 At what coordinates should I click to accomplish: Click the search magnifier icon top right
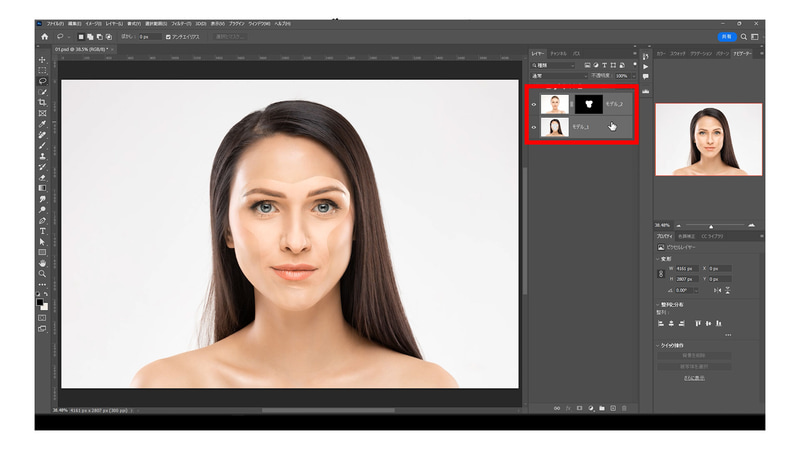click(744, 37)
